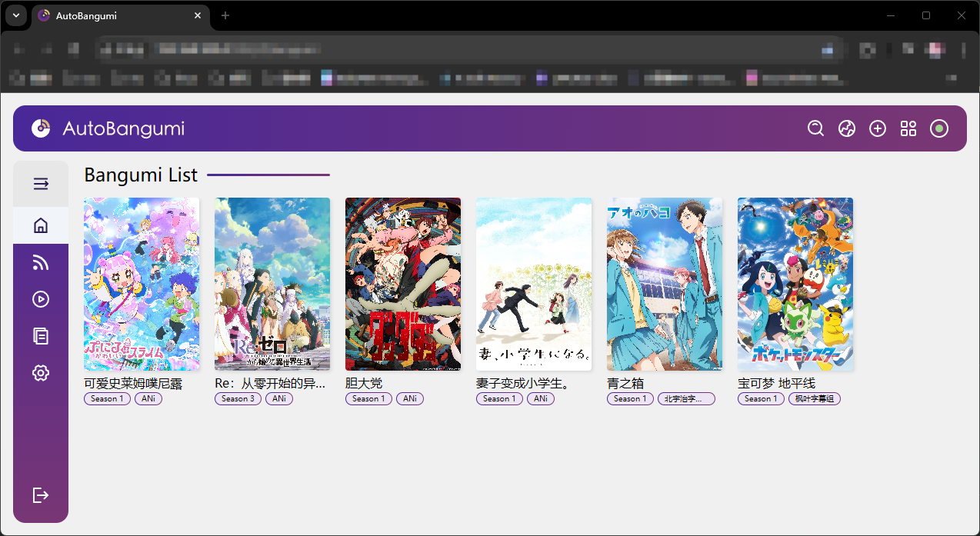
Task: Click the AutoBangumi logo icon
Action: pos(41,128)
